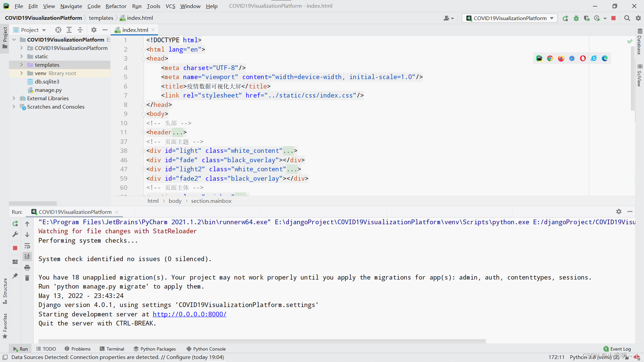Viewport: 644px width, 362px height.
Task: Click Select Opened File target icon
Action: [x=58, y=30]
